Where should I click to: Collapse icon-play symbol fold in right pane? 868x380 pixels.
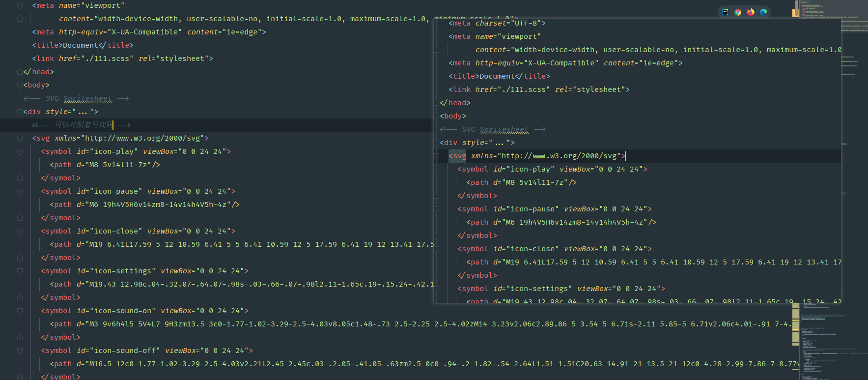click(x=436, y=169)
